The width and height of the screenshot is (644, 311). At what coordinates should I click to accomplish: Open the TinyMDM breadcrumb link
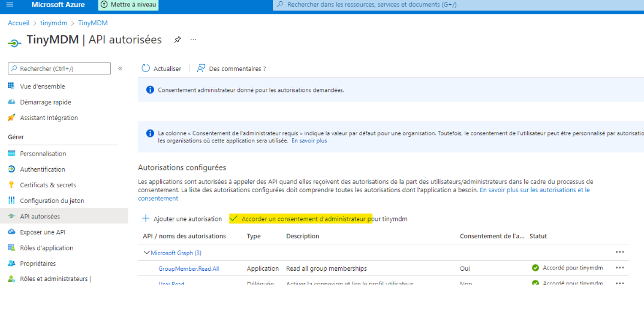[x=93, y=23]
